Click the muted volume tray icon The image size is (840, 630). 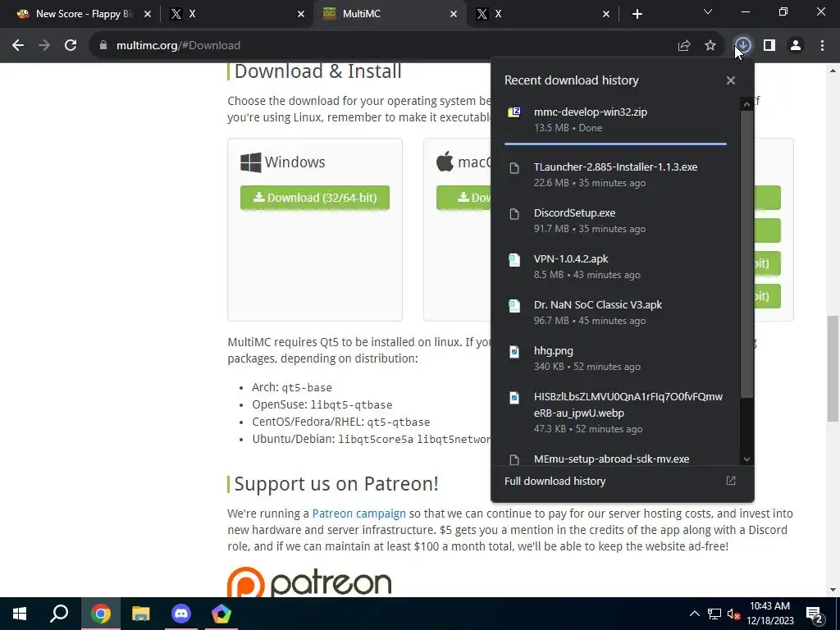pyautogui.click(x=733, y=614)
